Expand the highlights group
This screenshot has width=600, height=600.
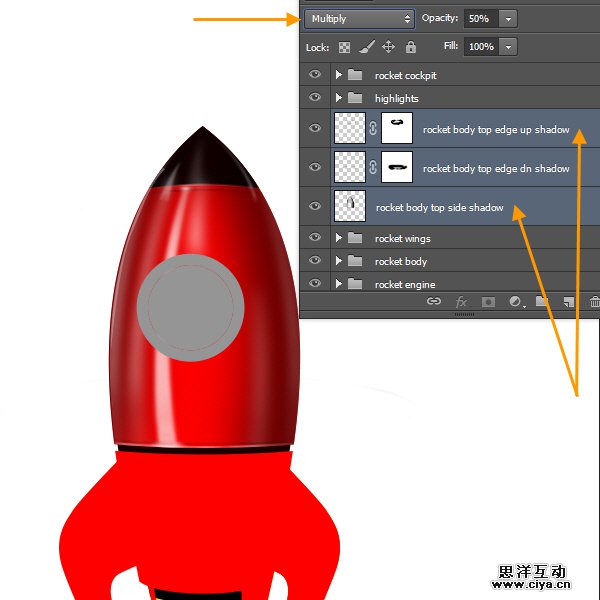pyautogui.click(x=338, y=98)
